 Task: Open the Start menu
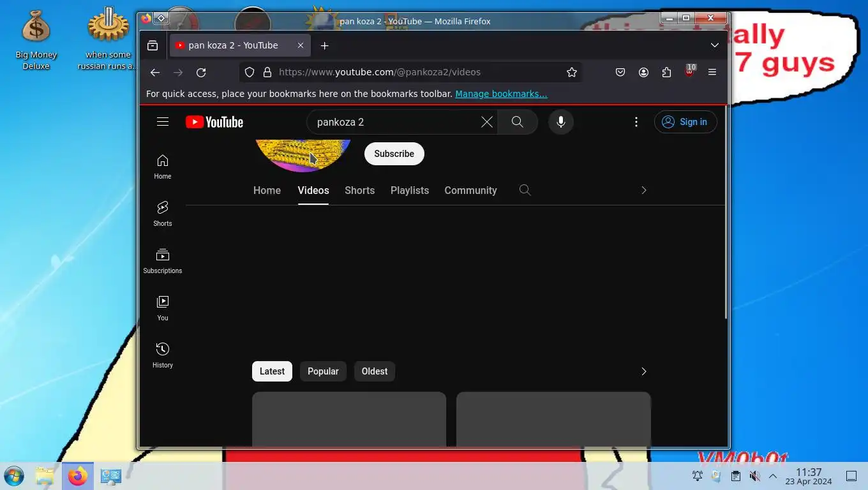point(14,476)
